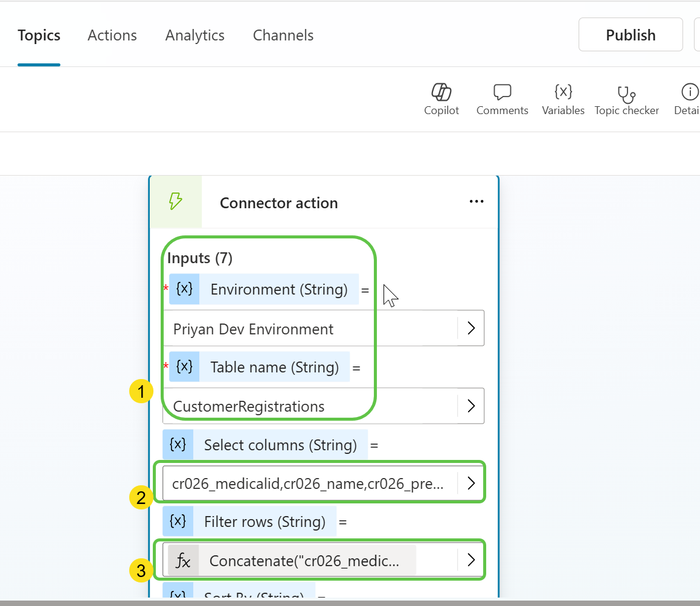Image resolution: width=700 pixels, height=606 pixels.
Task: Click the Details info icon
Action: pos(689,92)
